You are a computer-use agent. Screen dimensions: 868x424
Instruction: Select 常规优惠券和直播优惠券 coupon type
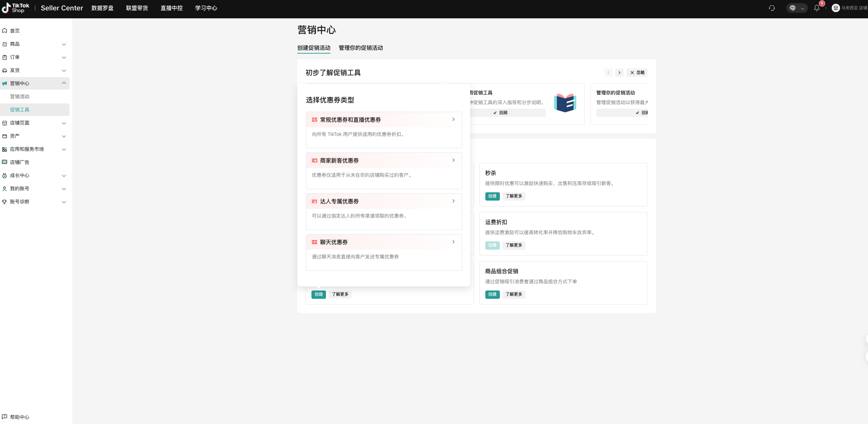click(x=384, y=120)
